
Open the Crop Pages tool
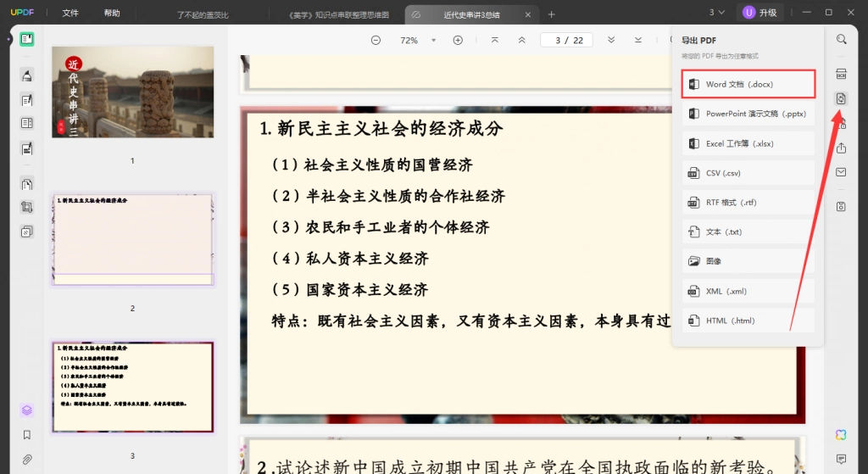[26, 207]
